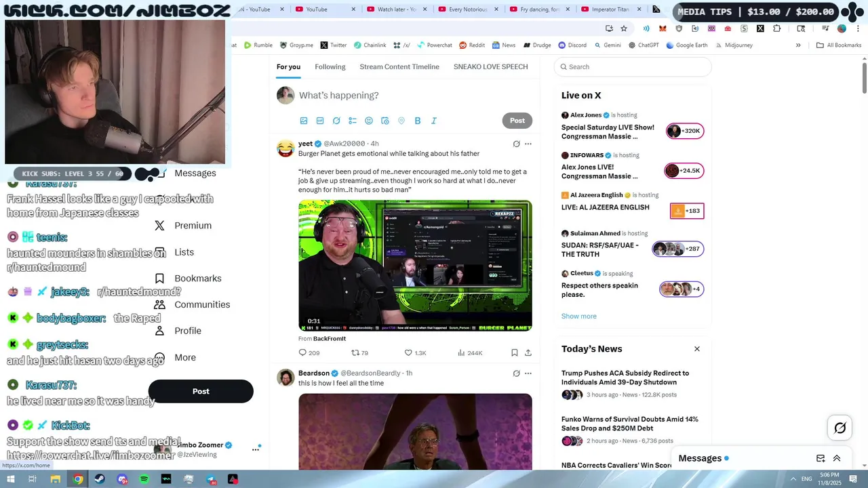Click the black Post button in sidebar
Screen dimensions: 868x488
[201, 391]
